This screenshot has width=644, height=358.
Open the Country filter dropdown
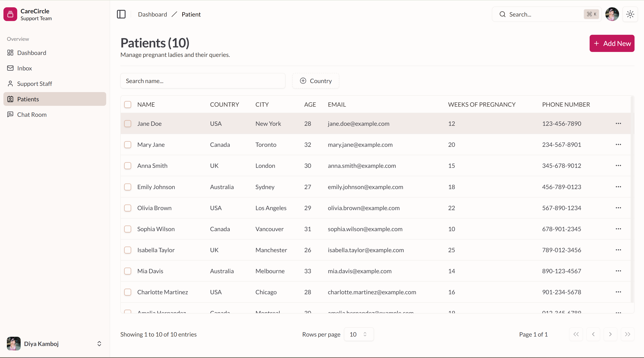pos(316,81)
